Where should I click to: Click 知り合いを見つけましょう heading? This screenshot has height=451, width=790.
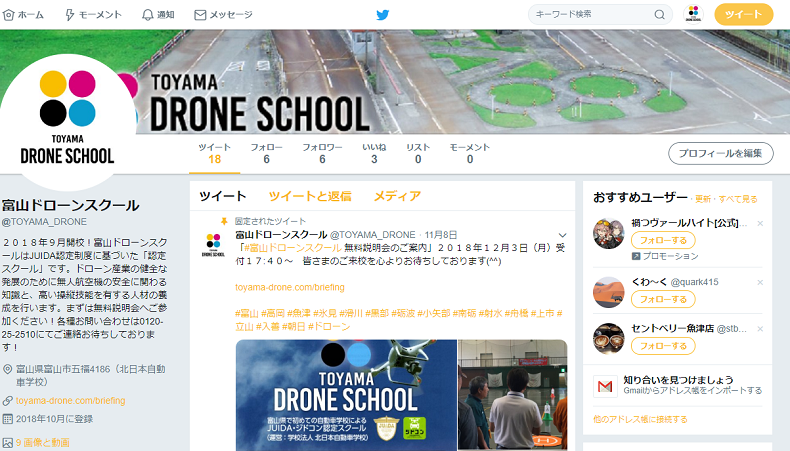[678, 380]
